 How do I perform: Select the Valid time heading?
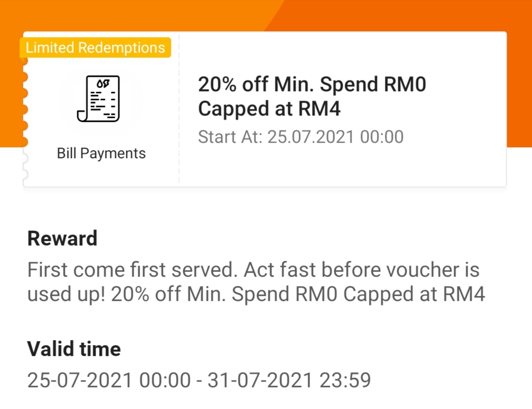pyautogui.click(x=74, y=349)
